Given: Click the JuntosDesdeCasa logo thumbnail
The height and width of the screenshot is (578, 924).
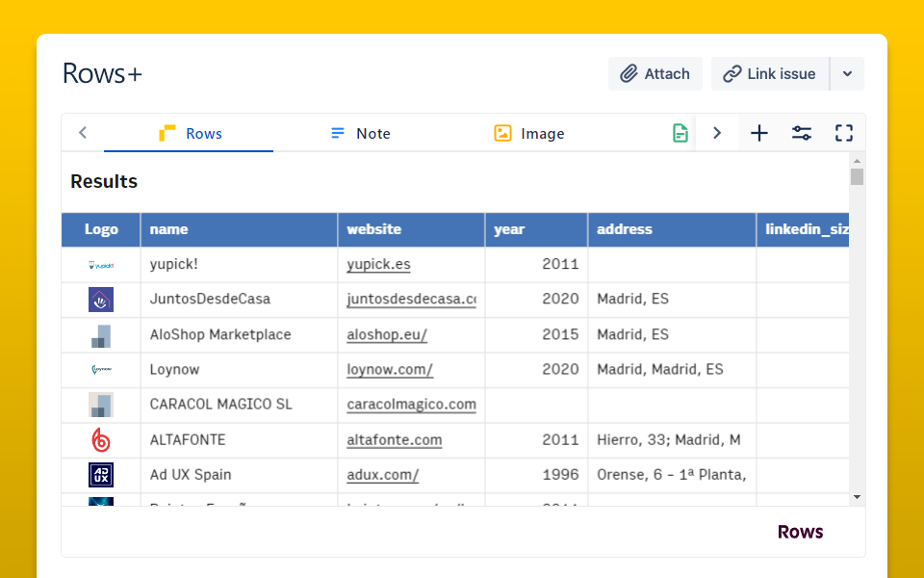Looking at the screenshot, I should [x=101, y=300].
